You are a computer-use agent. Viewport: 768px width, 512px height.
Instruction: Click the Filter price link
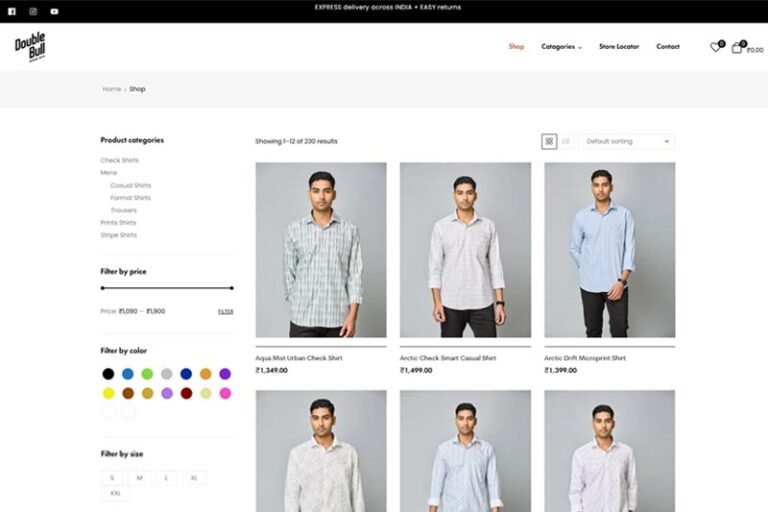pos(225,311)
